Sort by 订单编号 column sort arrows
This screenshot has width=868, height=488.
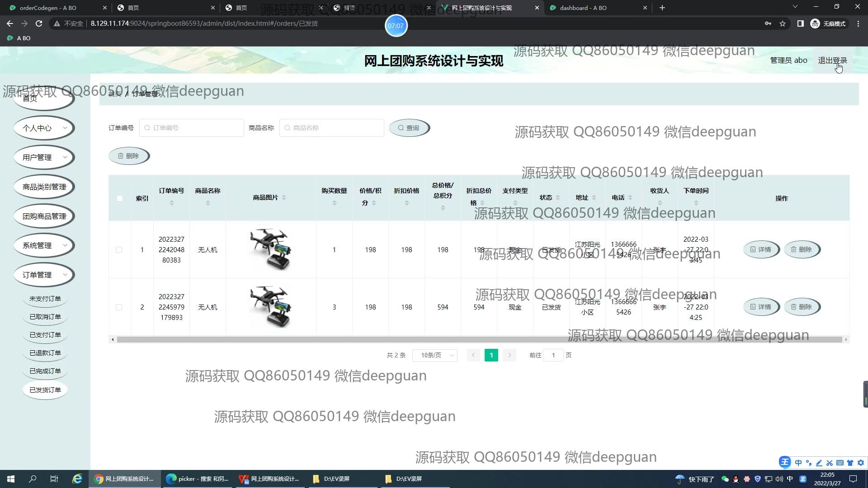tap(171, 203)
